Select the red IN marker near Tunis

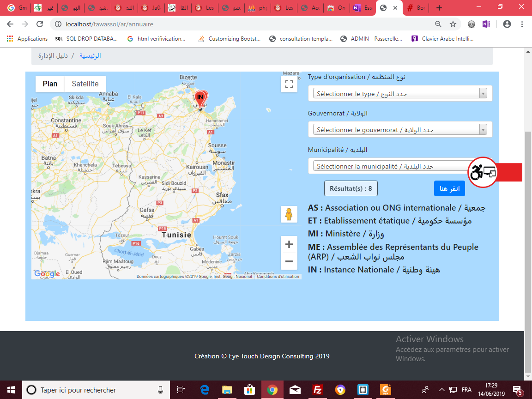(200, 99)
